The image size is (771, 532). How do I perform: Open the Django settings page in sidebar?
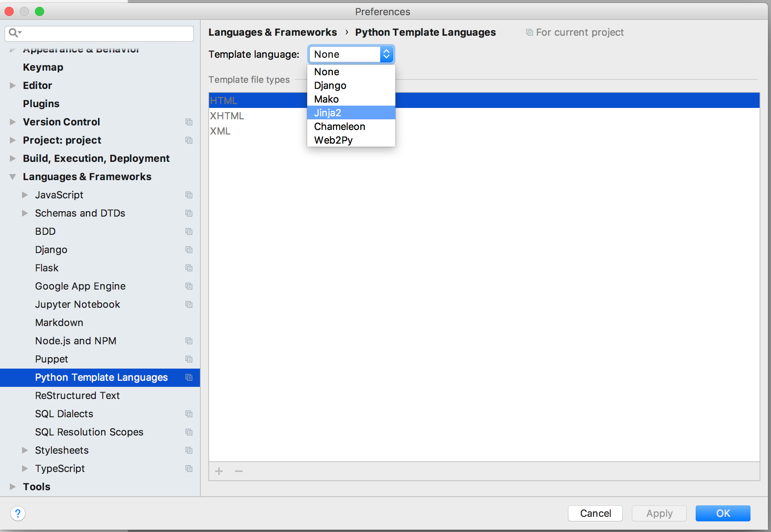pyautogui.click(x=51, y=250)
